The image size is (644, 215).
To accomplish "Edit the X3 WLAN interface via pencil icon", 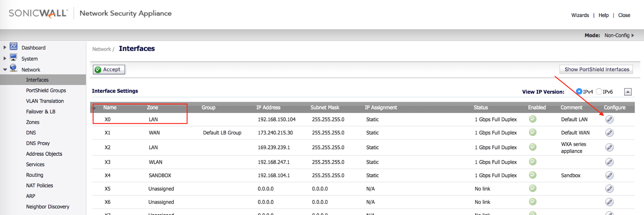I will pyautogui.click(x=609, y=162).
